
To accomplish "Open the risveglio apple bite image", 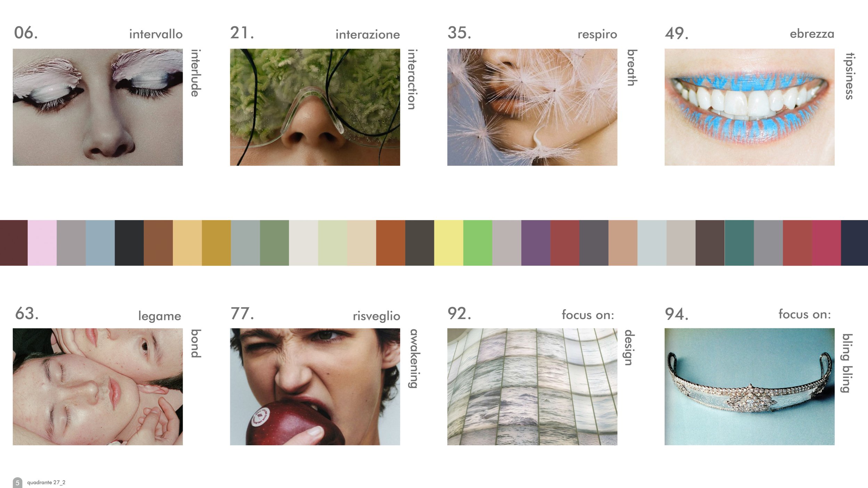I will (315, 387).
